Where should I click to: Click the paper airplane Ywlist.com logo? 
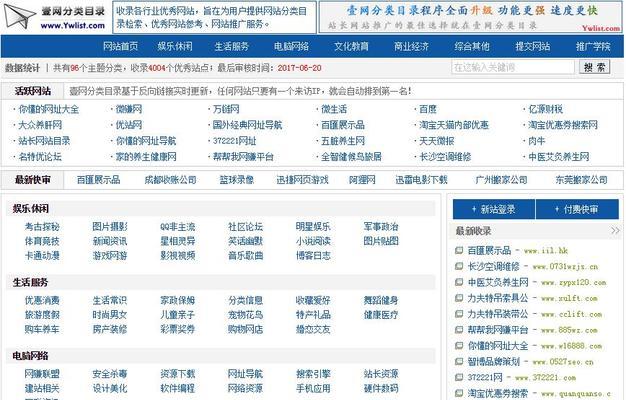tap(54, 17)
